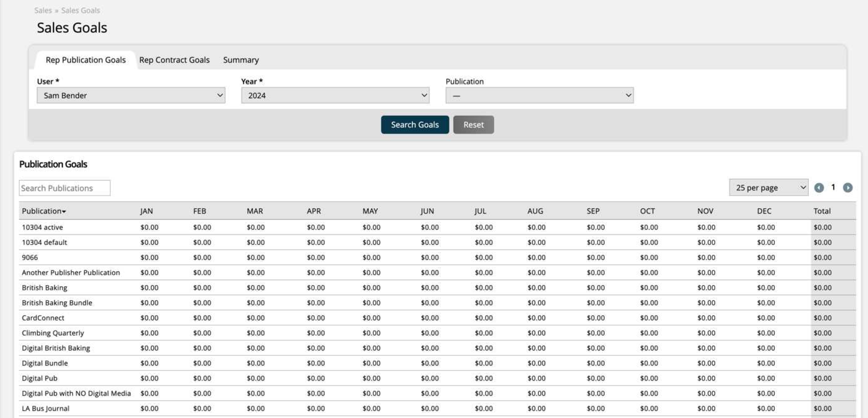Image resolution: width=868 pixels, height=418 pixels.
Task: Click the Total column header
Action: (822, 211)
